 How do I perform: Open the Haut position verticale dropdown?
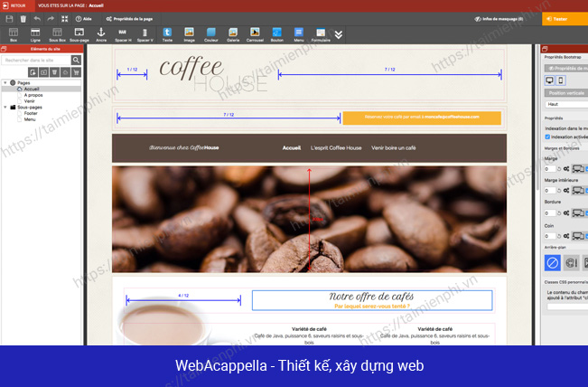click(x=566, y=104)
